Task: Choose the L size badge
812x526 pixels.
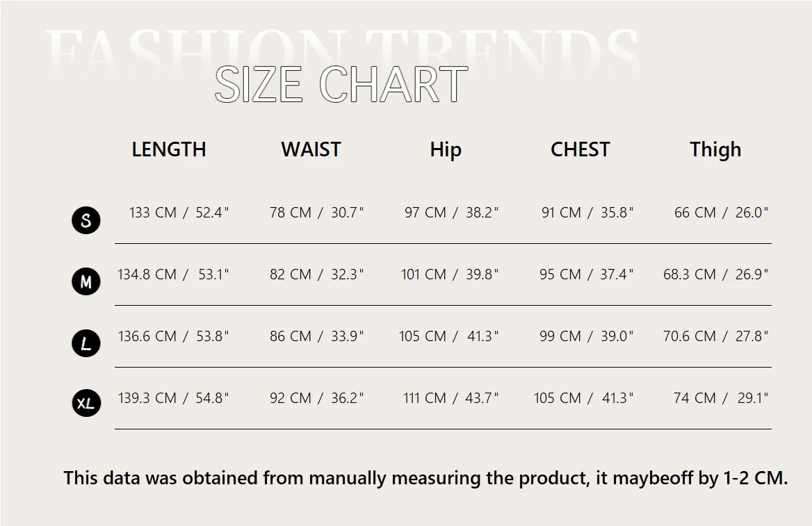Action: [x=86, y=343]
